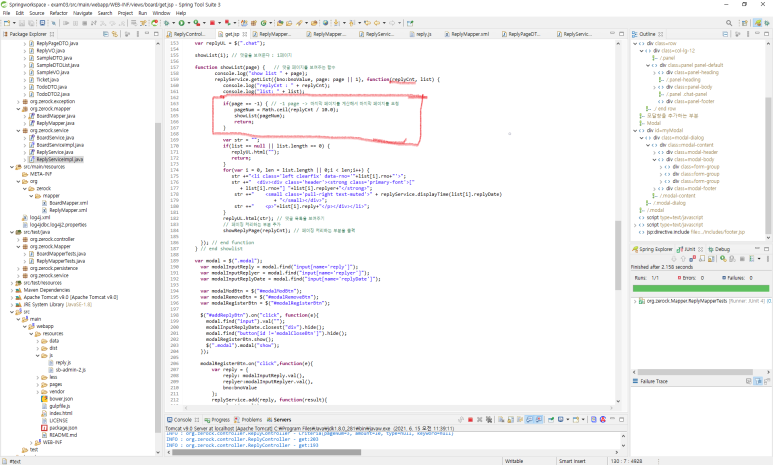Click the JUnit Rerun Test icon
This screenshot has width=773, height=465.
(x=723, y=258)
